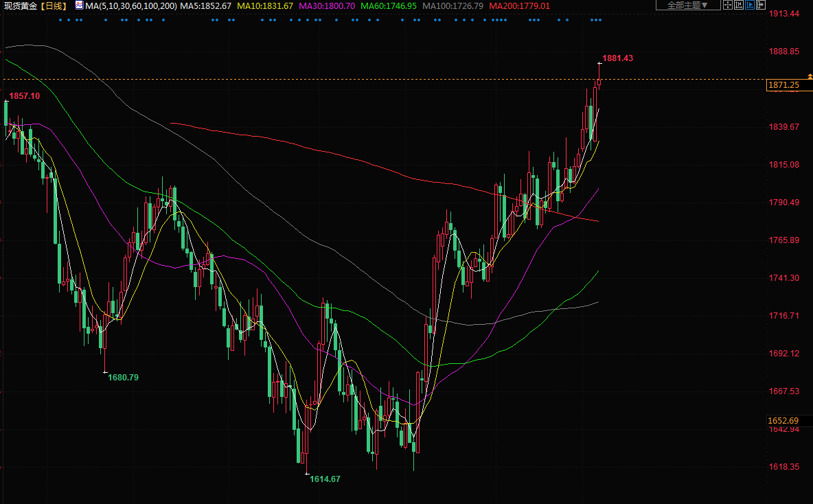The width and height of the screenshot is (813, 504).
Task: Click the 1680.79 swing low label
Action: (123, 378)
